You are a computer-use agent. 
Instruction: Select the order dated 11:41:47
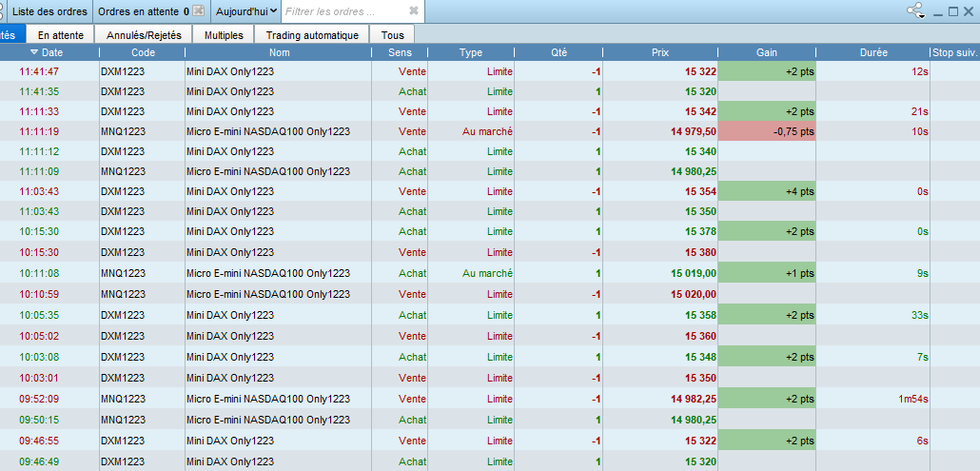490,71
